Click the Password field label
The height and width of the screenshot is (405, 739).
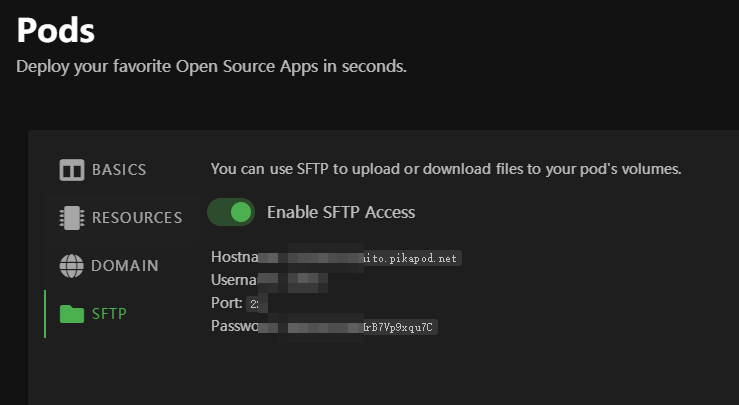tap(235, 326)
